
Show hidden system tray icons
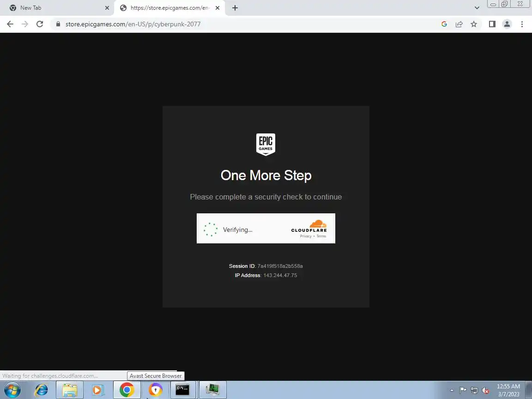click(452, 390)
